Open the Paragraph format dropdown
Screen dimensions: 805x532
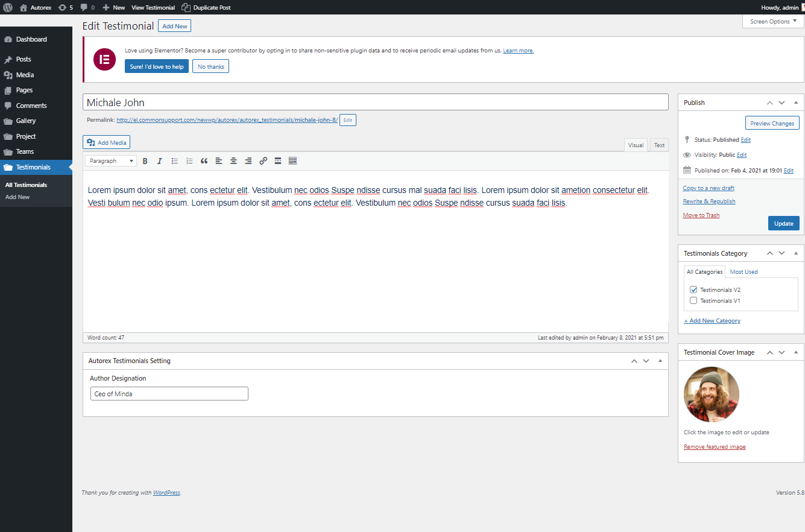coord(111,161)
